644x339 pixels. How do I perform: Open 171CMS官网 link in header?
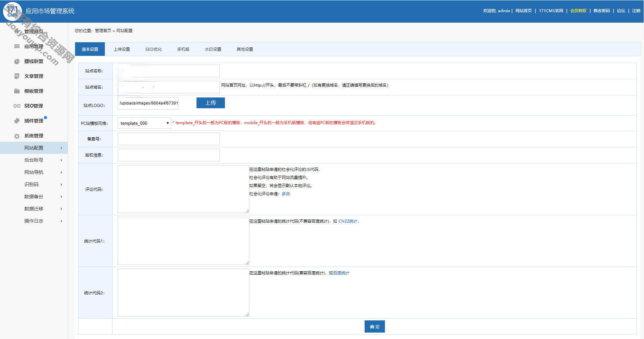(551, 11)
